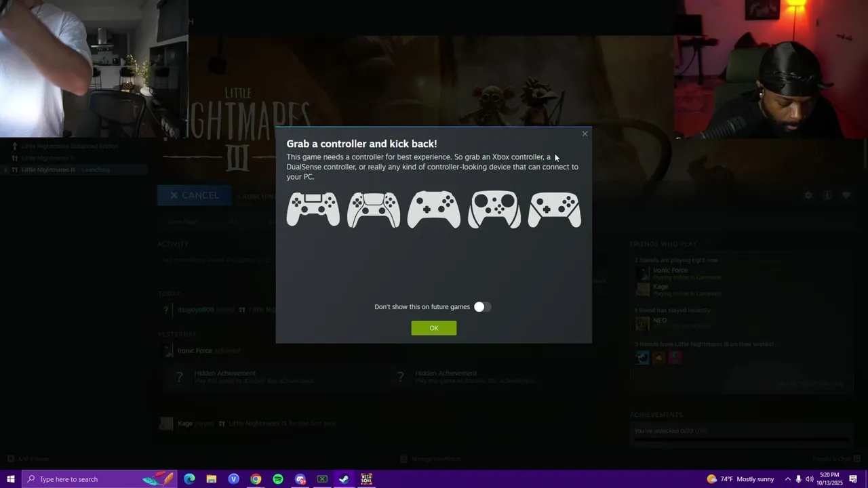Click third wishlist friend avatar
This screenshot has height=488, width=868.
coord(675,357)
